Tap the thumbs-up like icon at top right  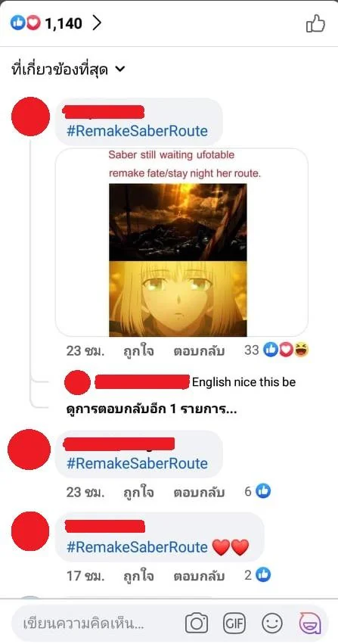point(315,23)
